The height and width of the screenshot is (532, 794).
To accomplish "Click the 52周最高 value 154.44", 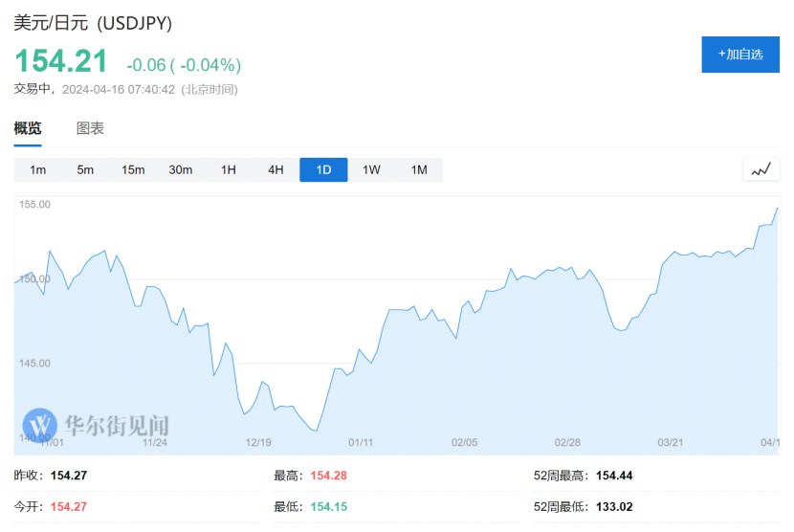I will pos(614,476).
